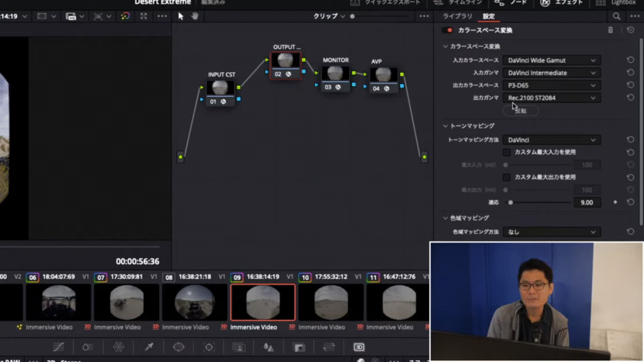Open the 3D stereo palette
This screenshot has height=362, width=644.
tap(358, 347)
